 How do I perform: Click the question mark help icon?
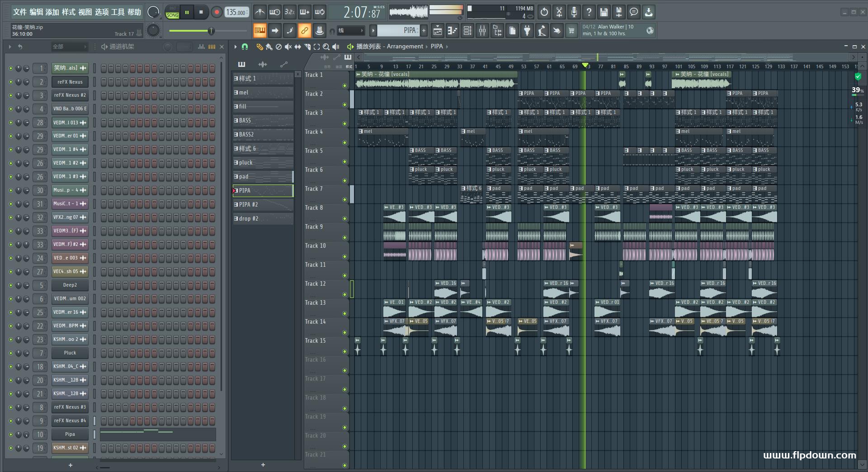(x=589, y=12)
